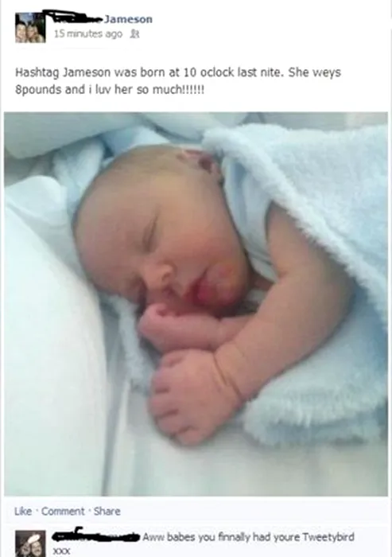
Task: Open the '15 minutes ago' timestamp link
Action: click(88, 34)
